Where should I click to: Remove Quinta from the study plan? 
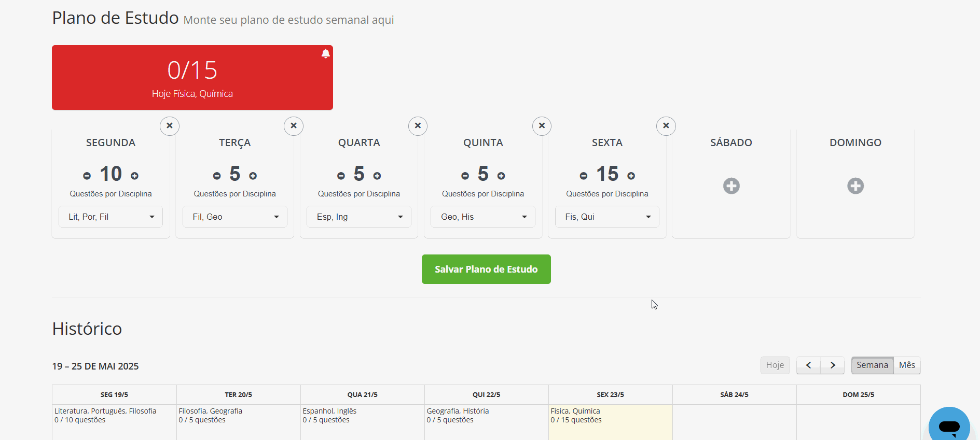click(542, 126)
